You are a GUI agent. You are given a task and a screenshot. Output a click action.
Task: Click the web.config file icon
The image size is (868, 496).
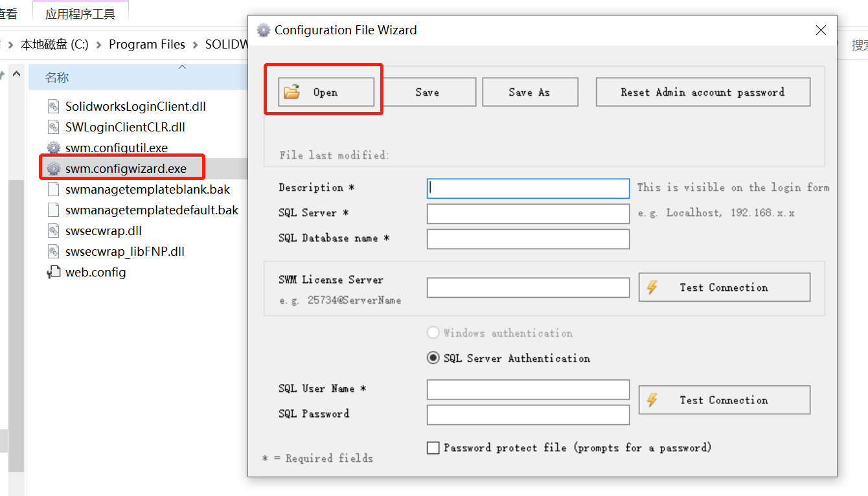(x=54, y=273)
